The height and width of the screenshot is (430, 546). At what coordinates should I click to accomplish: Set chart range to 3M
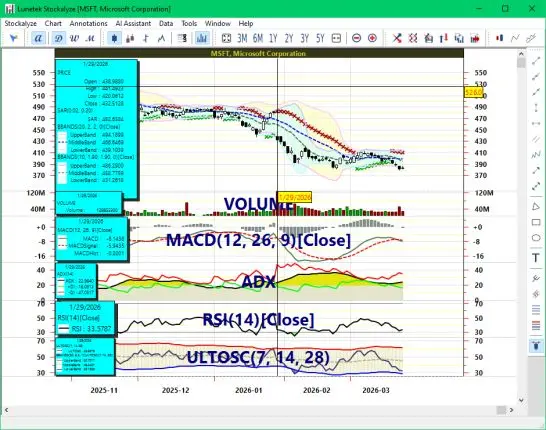click(x=242, y=38)
